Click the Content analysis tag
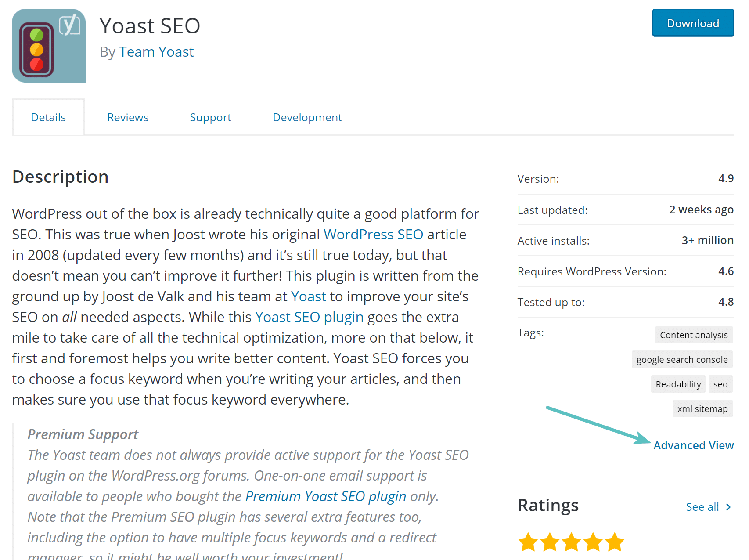Image resolution: width=749 pixels, height=560 pixels. pyautogui.click(x=694, y=335)
